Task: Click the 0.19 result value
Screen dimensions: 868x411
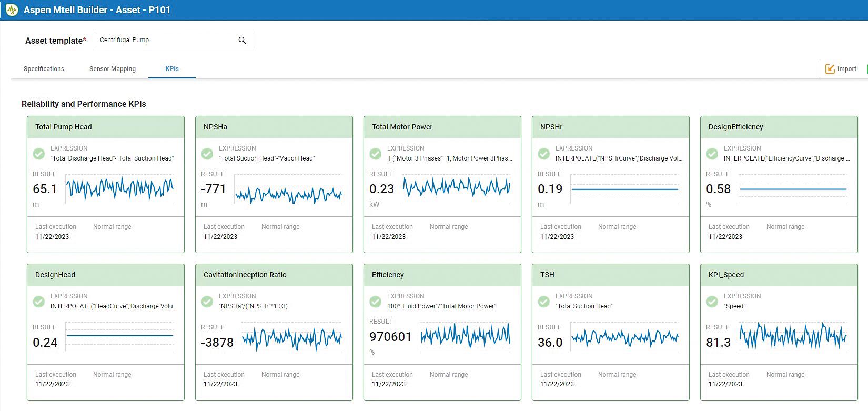Action: point(550,189)
